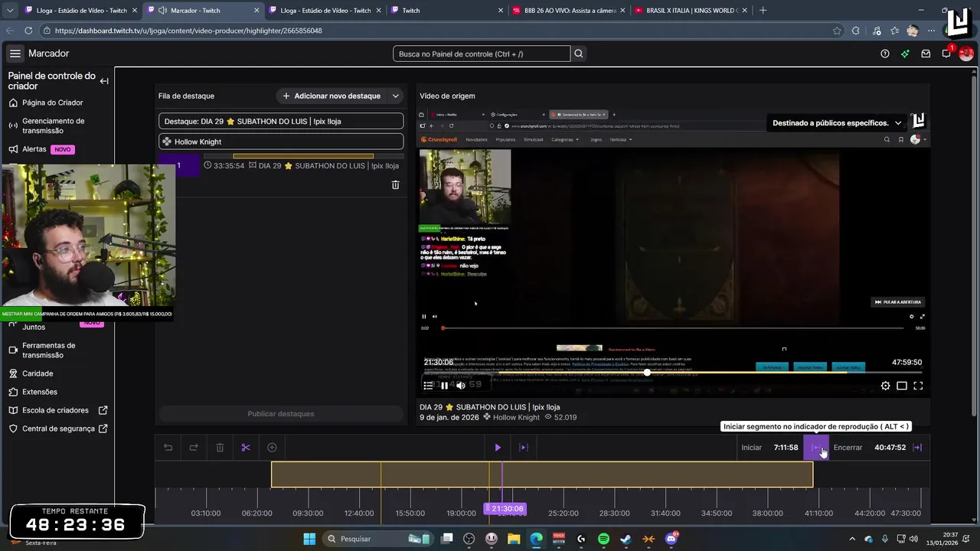This screenshot has height=551, width=980.
Task: Start segment at playhead button
Action: tap(816, 448)
